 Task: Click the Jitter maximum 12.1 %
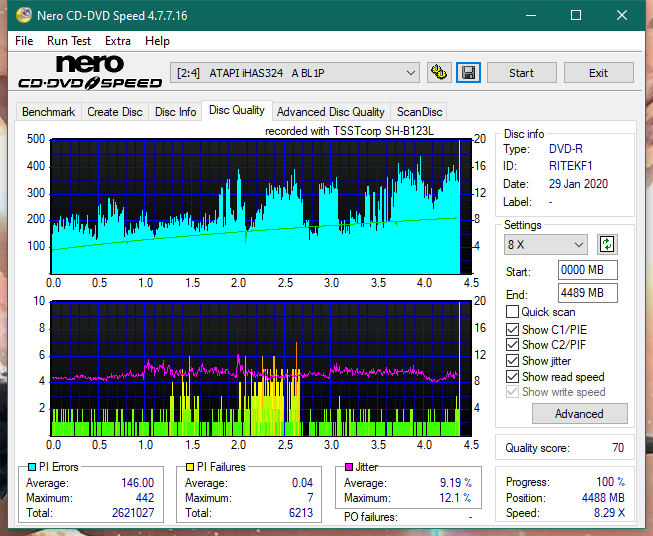[x=456, y=498]
